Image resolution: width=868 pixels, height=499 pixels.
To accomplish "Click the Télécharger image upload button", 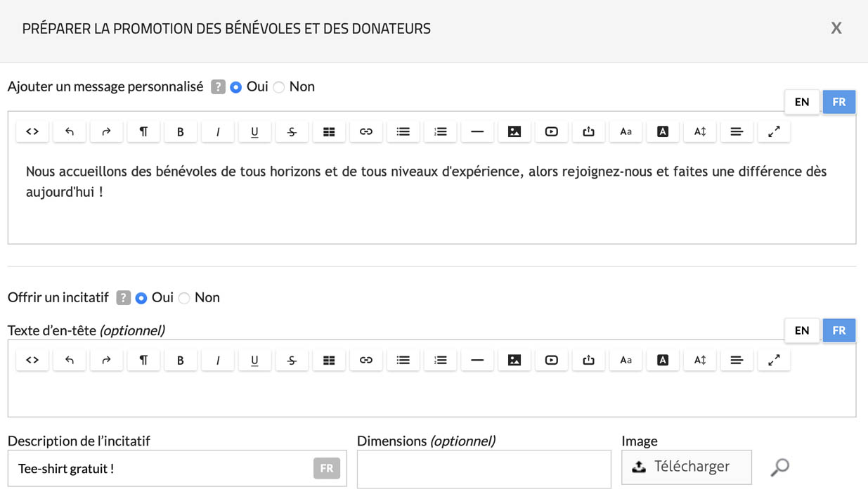I will (686, 467).
